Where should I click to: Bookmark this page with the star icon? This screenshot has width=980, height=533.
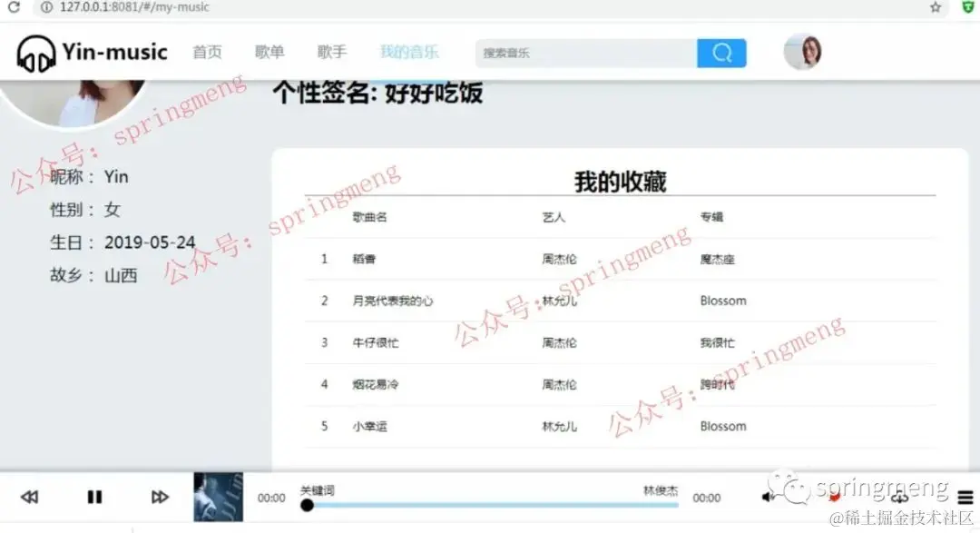click(x=935, y=7)
